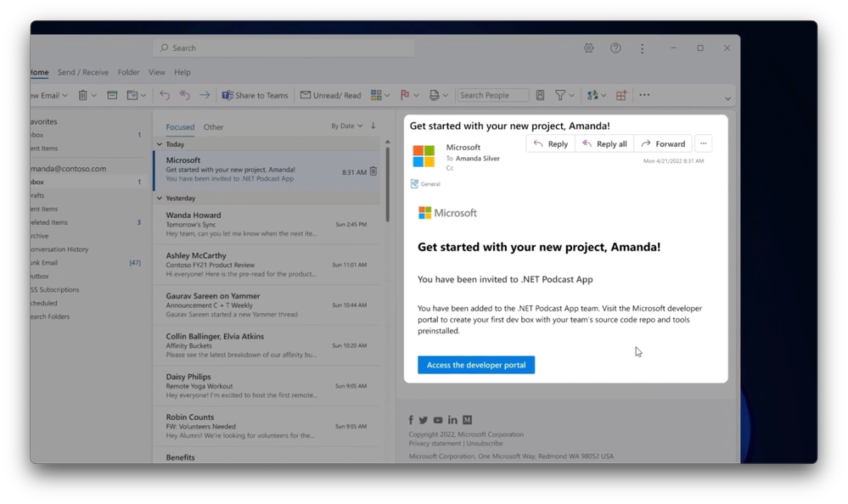The height and width of the screenshot is (504, 848).
Task: Click Access the developer portal button
Action: pyautogui.click(x=476, y=365)
